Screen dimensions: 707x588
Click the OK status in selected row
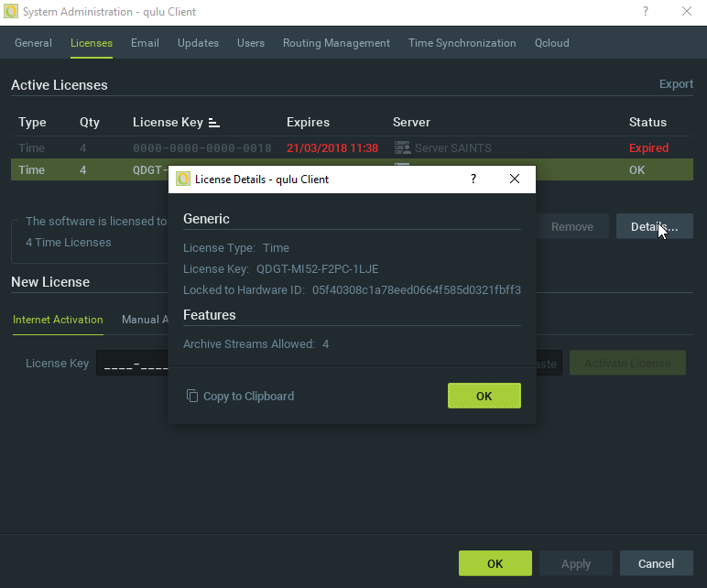(636, 170)
